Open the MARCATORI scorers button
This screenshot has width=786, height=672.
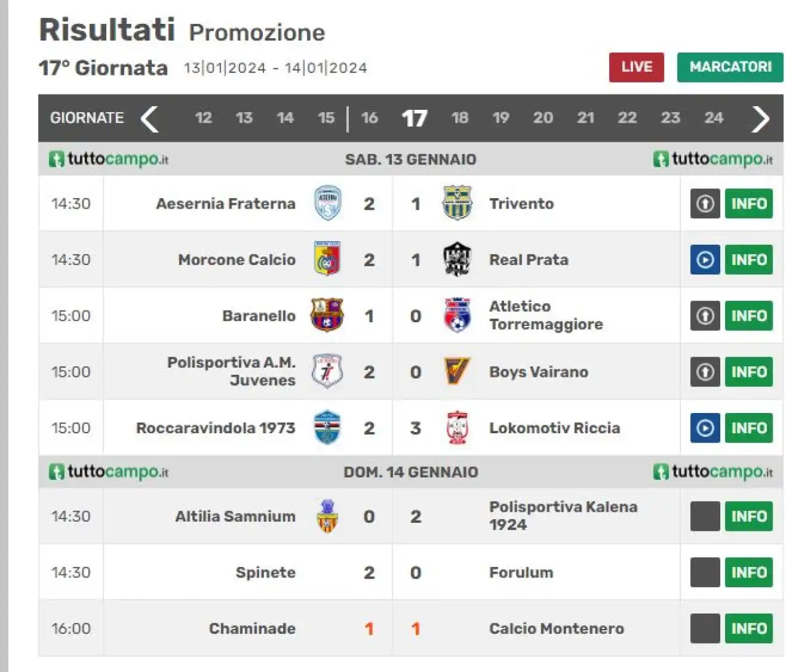pos(730,67)
